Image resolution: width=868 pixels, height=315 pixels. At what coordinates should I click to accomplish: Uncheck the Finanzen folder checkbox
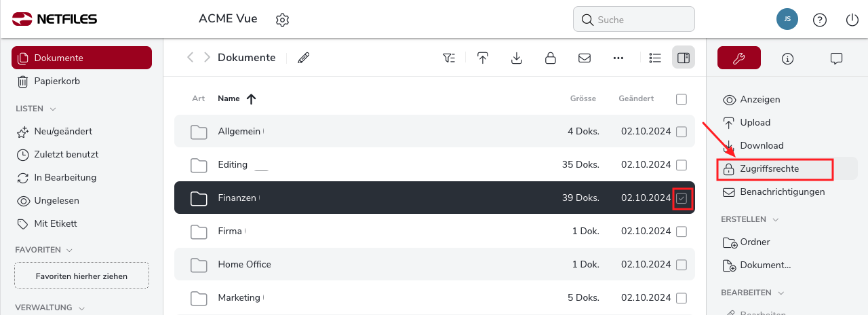(x=682, y=198)
